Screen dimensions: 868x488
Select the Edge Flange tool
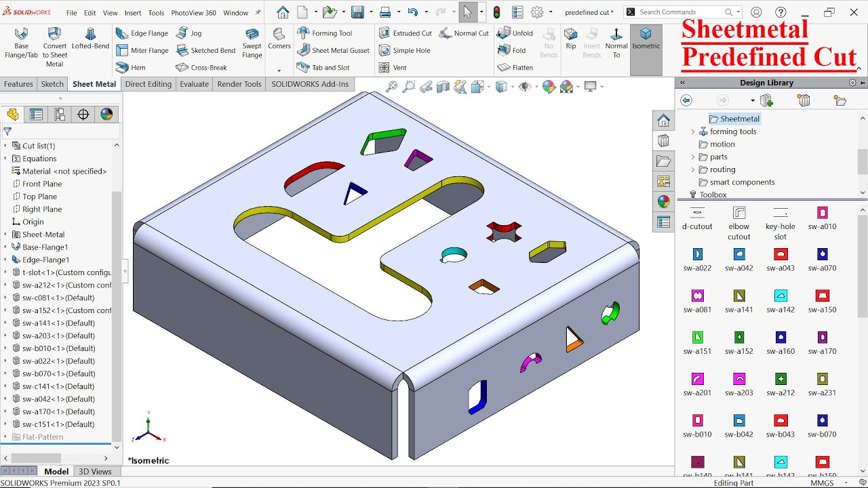point(142,33)
